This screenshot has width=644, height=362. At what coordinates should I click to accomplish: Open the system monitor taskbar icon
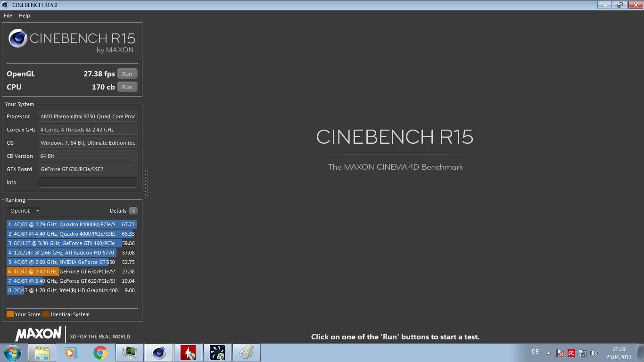[x=129, y=353]
